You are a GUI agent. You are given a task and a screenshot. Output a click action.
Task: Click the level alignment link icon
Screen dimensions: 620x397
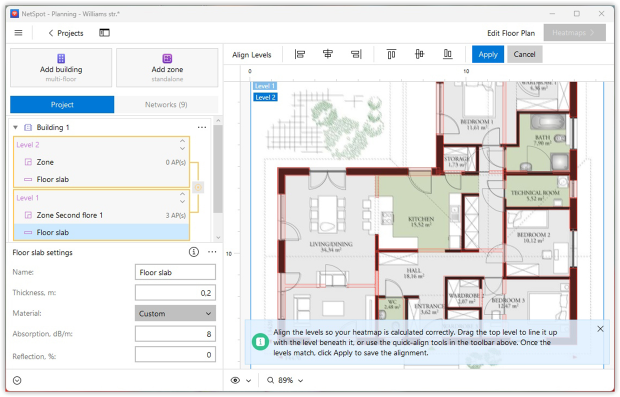tap(198, 187)
